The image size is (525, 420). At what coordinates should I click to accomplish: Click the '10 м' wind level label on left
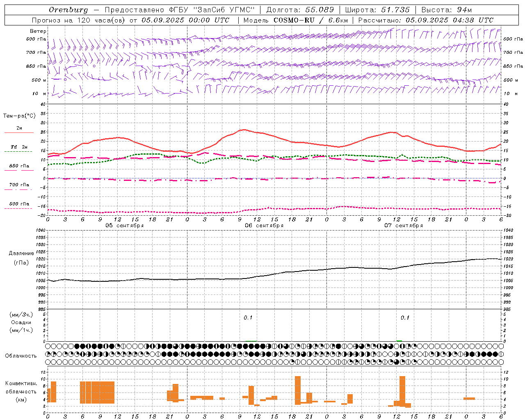[x=39, y=94]
